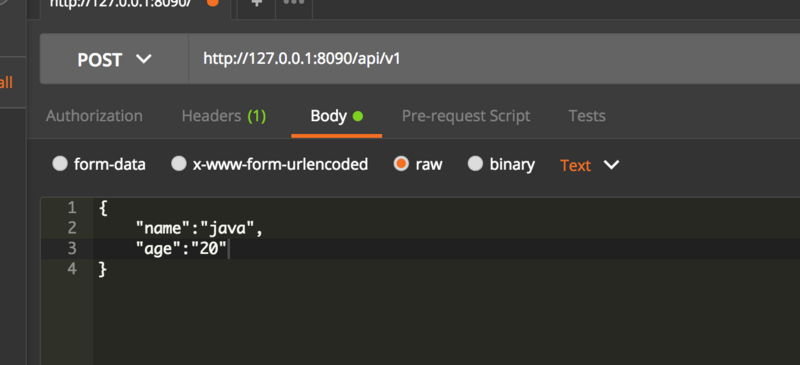This screenshot has width=800, height=365.
Task: Select the raw body radio button
Action: click(402, 164)
